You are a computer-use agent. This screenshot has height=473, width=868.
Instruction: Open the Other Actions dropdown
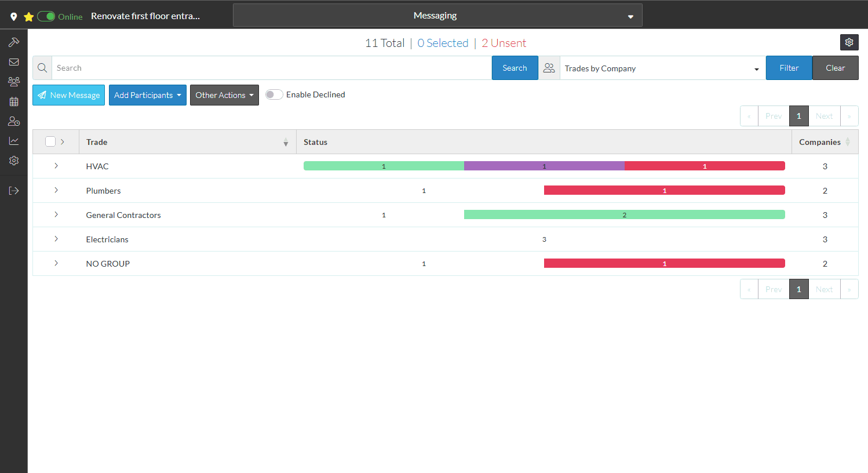coord(224,95)
